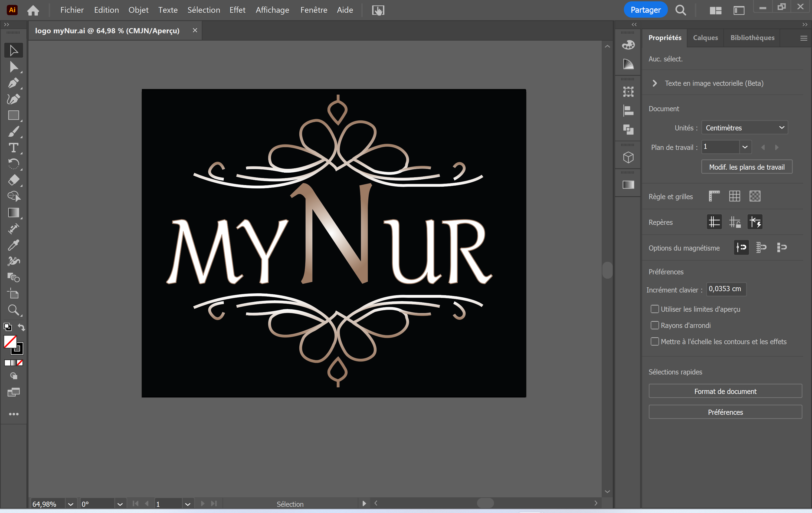The image size is (812, 513).
Task: Toggle show guides button
Action: (714, 222)
